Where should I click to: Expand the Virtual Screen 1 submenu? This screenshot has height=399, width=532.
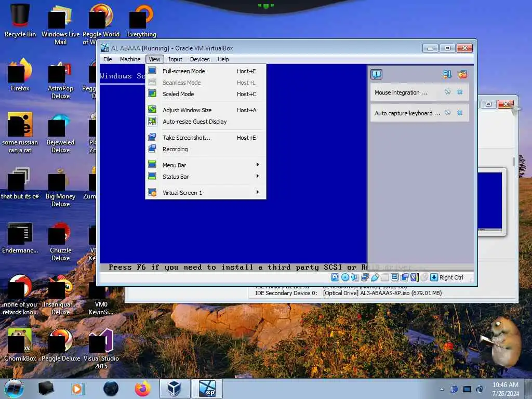click(x=206, y=192)
